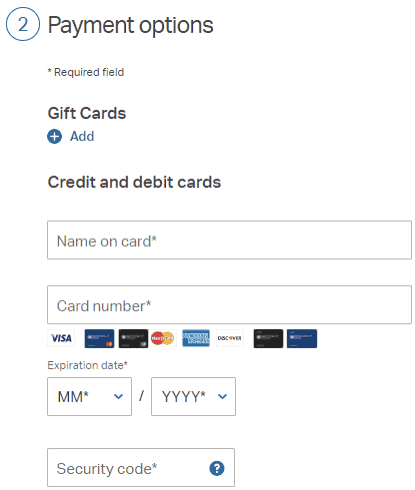Click the plus icon under Gift Cards
Viewport: 415px width, 490px height.
(54, 136)
